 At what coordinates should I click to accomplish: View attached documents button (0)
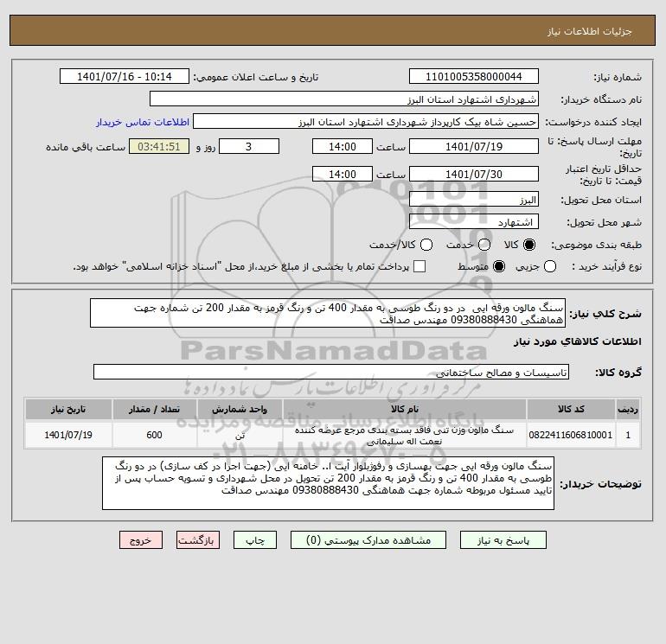coord(368,540)
